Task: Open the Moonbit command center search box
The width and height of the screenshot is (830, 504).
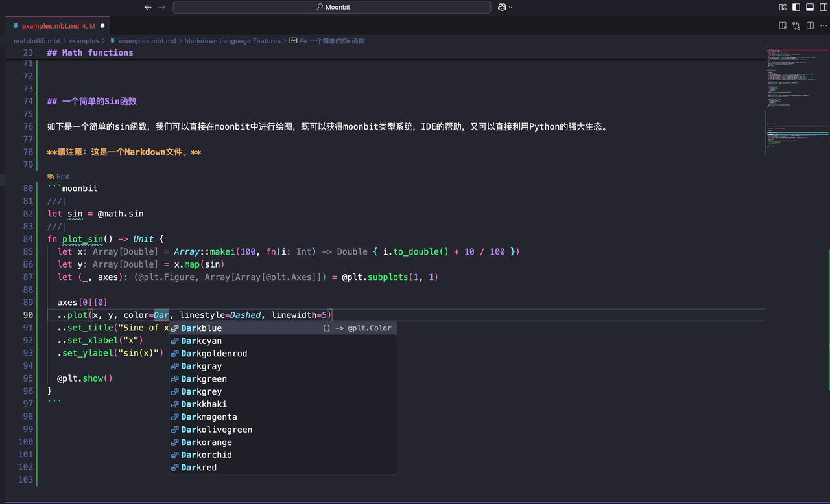Action: (333, 7)
